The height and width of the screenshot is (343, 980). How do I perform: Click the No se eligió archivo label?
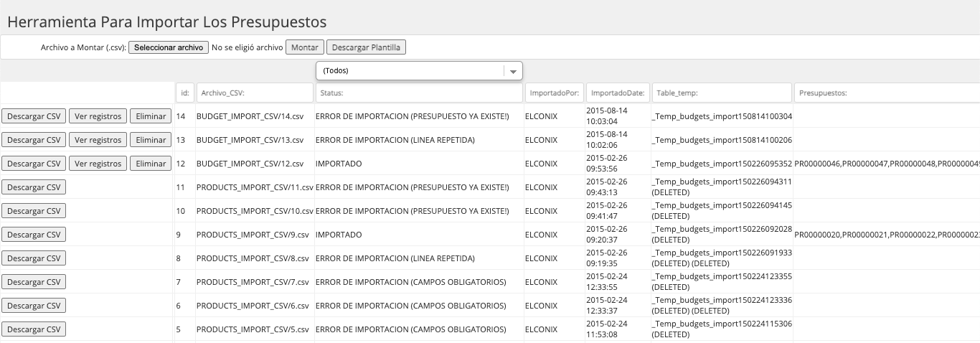click(247, 47)
